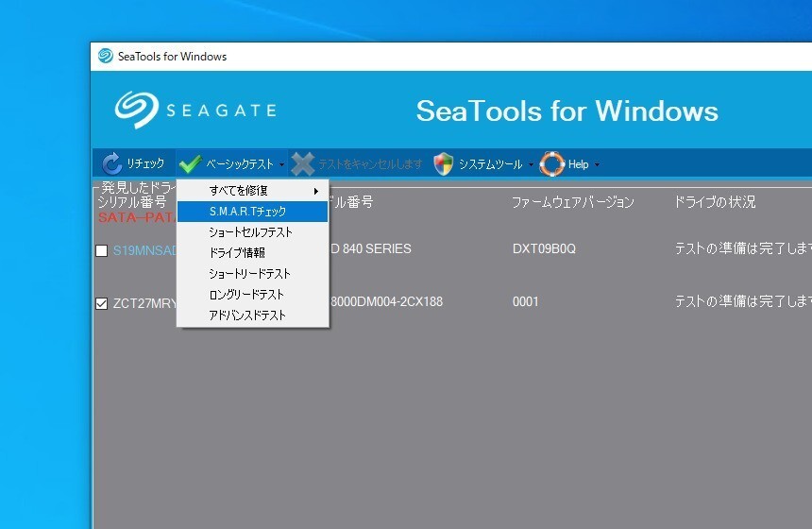Open the システムツール dropdown arrow
This screenshot has height=529, width=812.
tap(531, 165)
